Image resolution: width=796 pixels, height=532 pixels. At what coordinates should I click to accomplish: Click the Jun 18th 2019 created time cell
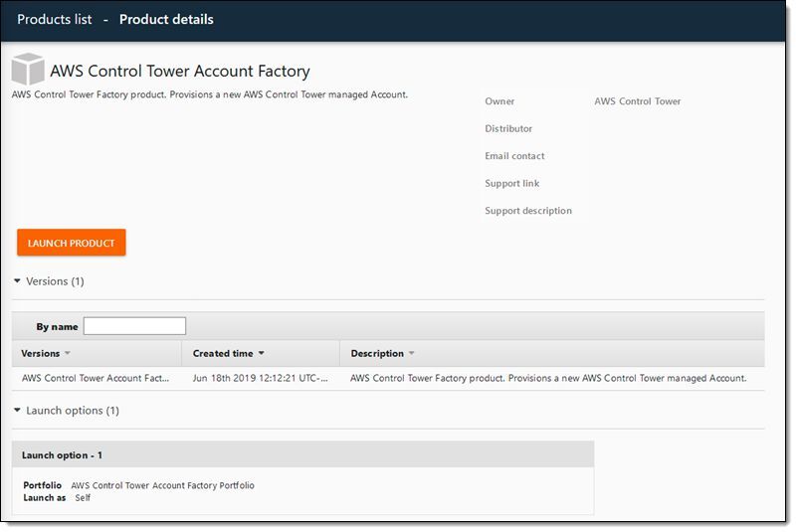pos(260,378)
